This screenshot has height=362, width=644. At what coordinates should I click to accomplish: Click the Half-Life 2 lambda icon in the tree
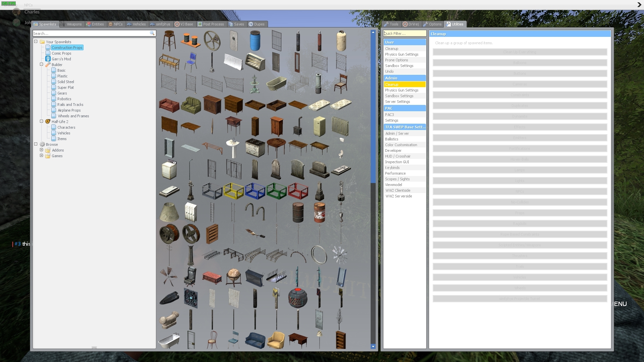pyautogui.click(x=48, y=121)
